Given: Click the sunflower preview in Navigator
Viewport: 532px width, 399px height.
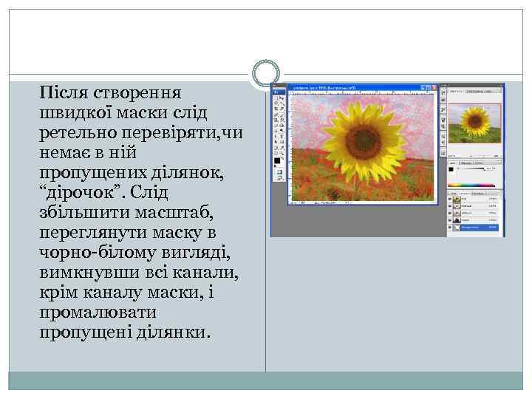Looking at the screenshot, I should click(x=474, y=124).
